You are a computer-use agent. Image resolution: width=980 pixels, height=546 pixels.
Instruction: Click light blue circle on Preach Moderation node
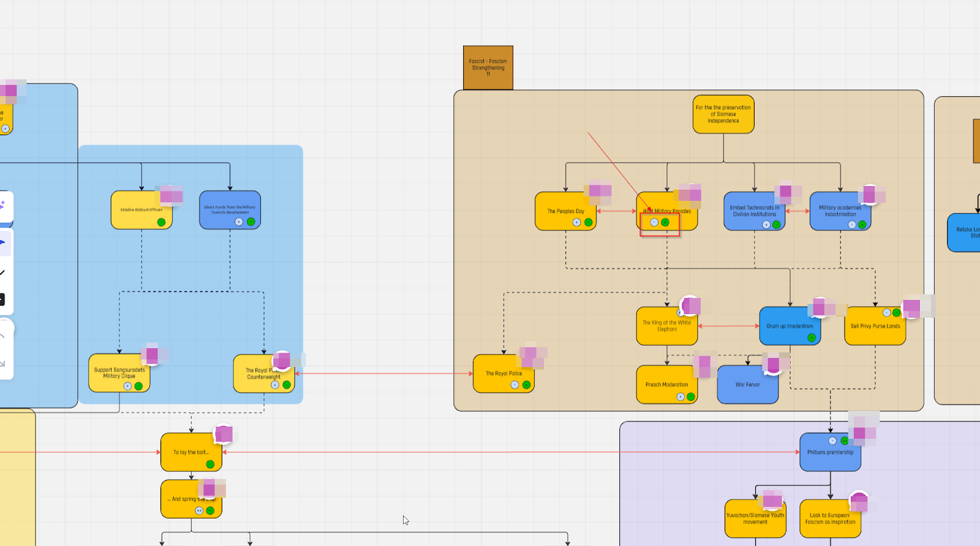click(x=680, y=397)
